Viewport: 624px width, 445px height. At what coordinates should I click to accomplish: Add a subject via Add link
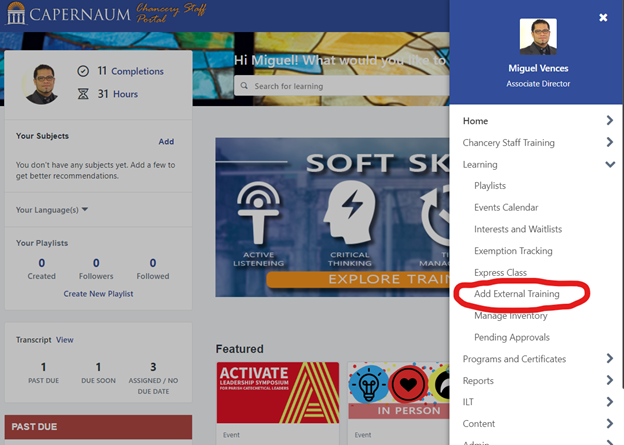(x=166, y=142)
